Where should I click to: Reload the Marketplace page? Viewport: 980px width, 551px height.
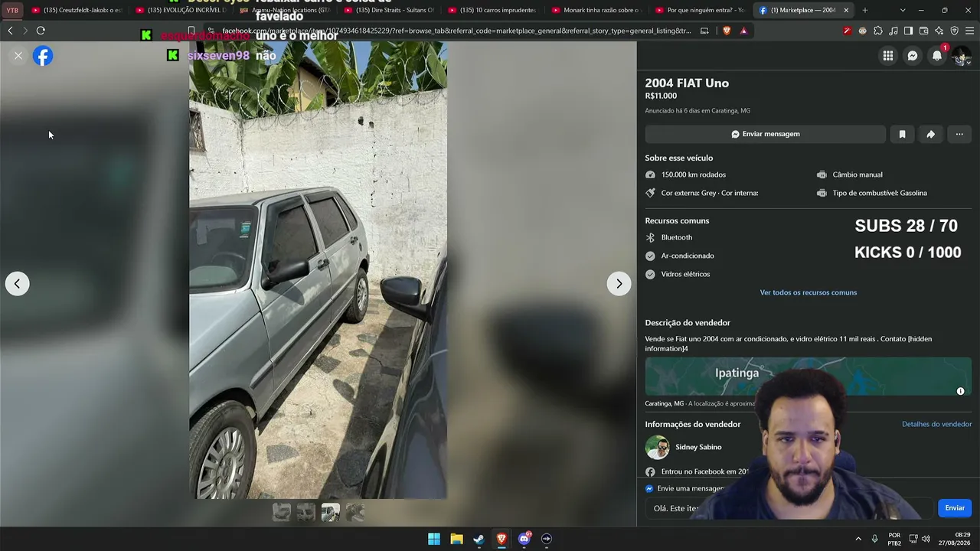pyautogui.click(x=41, y=31)
